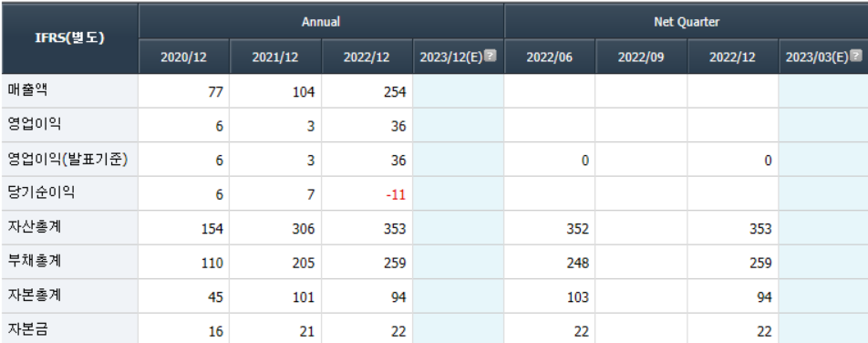Select the 2021/12 column header
Screen dimensions: 868x343
(275, 57)
